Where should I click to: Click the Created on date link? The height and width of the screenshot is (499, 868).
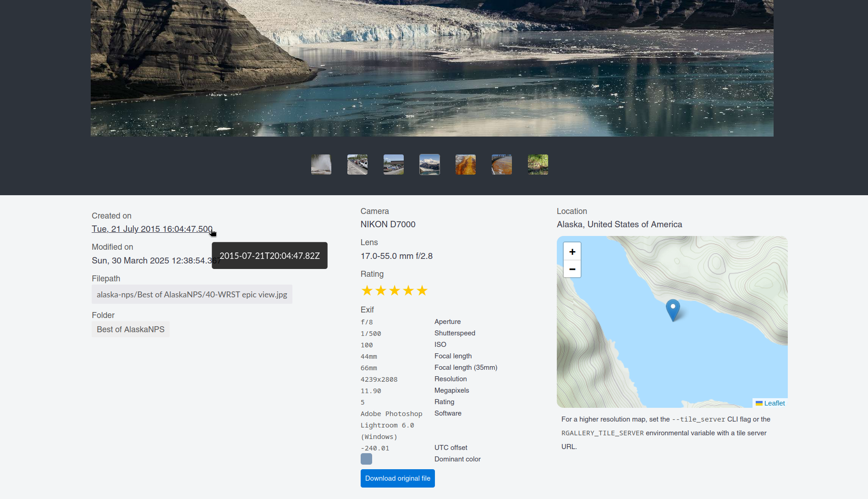(152, 229)
